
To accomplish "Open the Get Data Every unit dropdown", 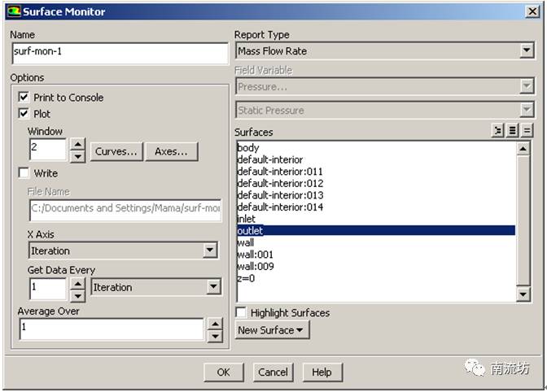I will click(x=213, y=287).
